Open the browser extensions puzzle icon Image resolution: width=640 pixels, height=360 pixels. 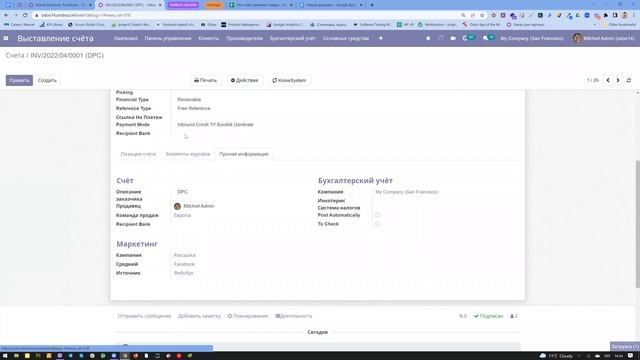(x=606, y=15)
